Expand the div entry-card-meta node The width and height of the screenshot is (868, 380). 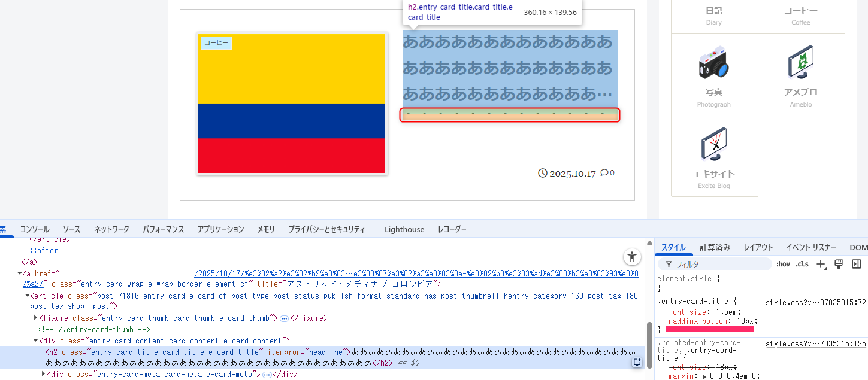tap(43, 375)
